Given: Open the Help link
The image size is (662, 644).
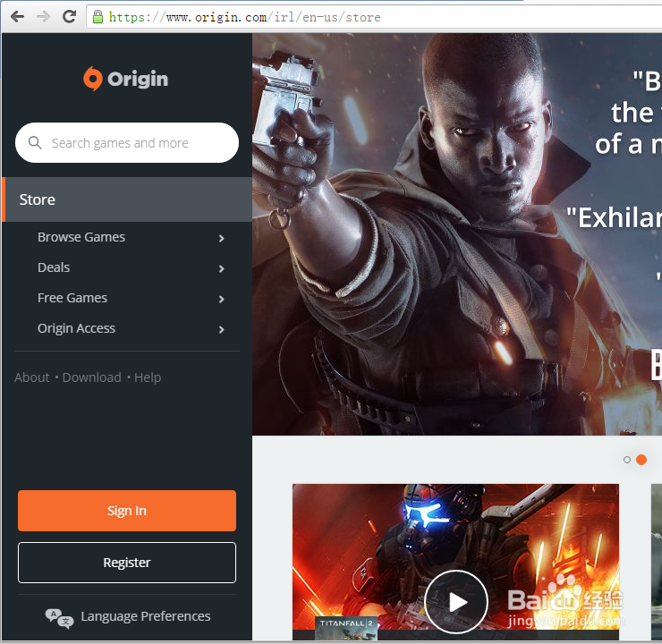Looking at the screenshot, I should (148, 377).
